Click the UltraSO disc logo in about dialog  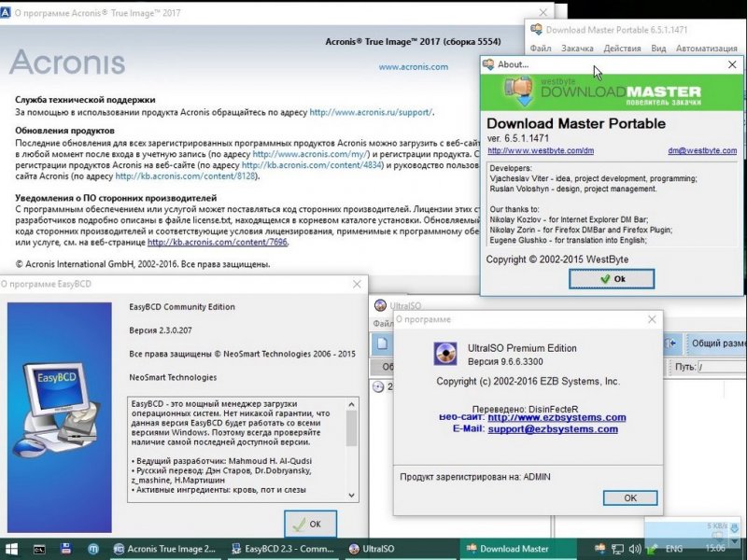[x=445, y=354]
